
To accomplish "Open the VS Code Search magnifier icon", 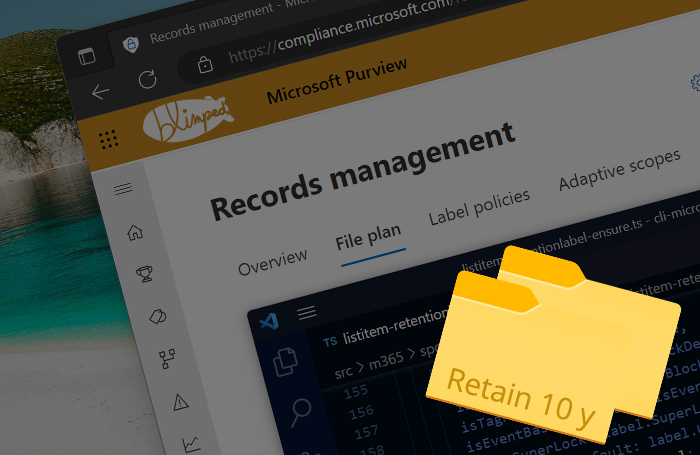I will pyautogui.click(x=301, y=412).
